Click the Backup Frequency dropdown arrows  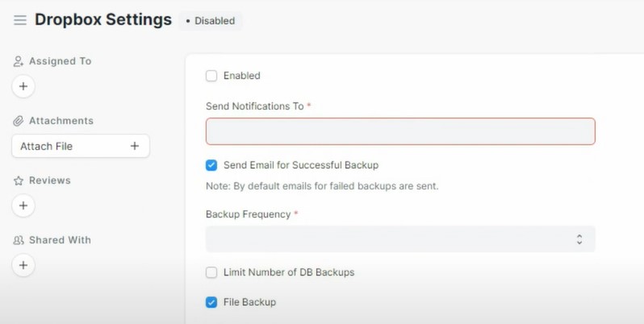click(x=579, y=239)
